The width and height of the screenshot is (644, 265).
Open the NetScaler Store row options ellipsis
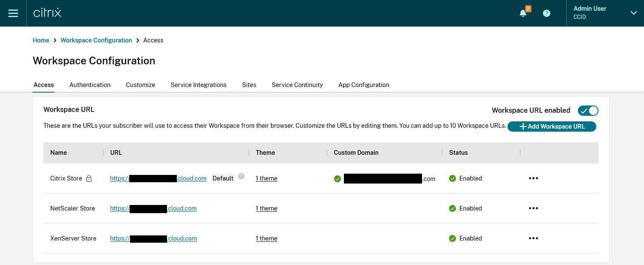(x=533, y=208)
